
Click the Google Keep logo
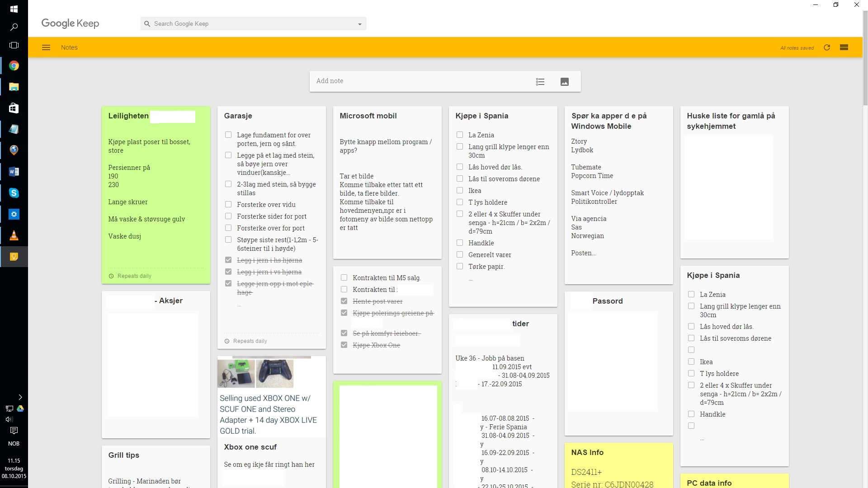[x=70, y=23]
